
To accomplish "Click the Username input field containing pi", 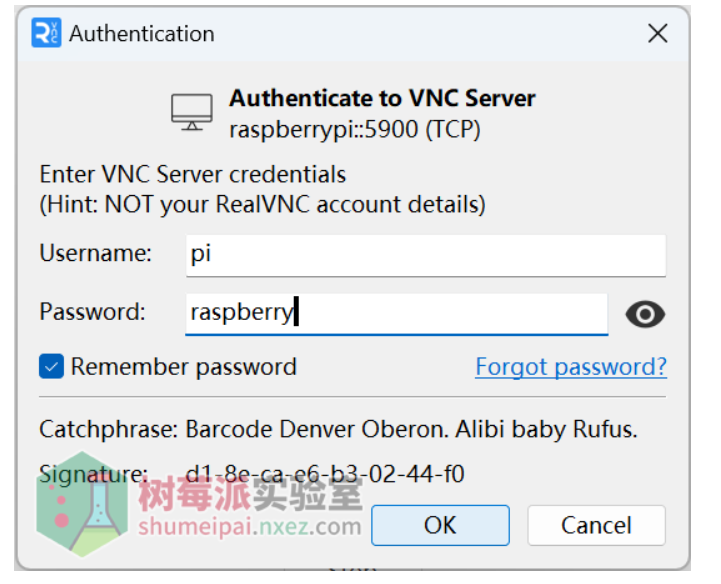I will tap(425, 254).
